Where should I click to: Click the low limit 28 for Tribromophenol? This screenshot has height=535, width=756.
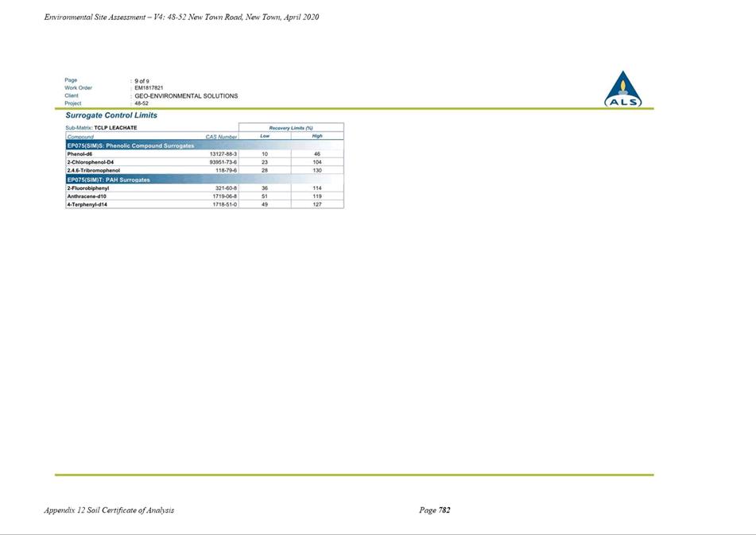(265, 171)
